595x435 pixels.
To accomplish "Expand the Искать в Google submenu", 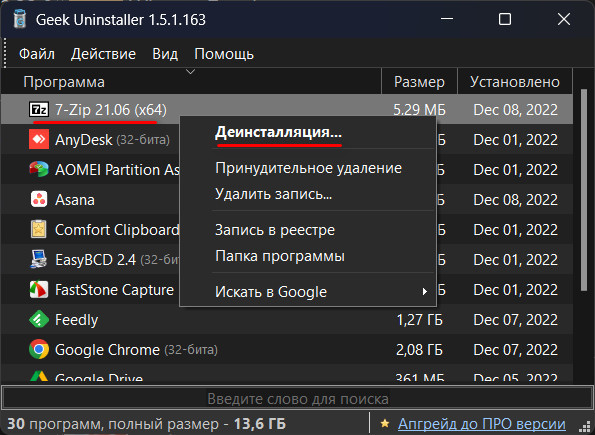I will click(x=308, y=292).
